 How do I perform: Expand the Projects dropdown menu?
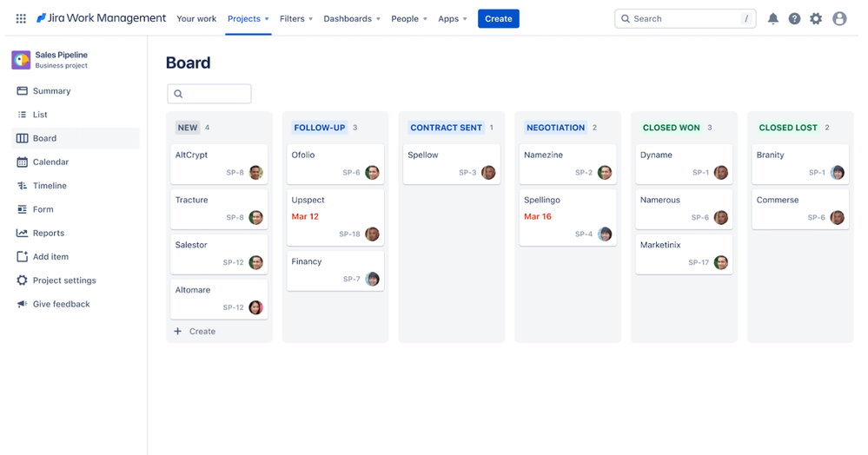[248, 19]
